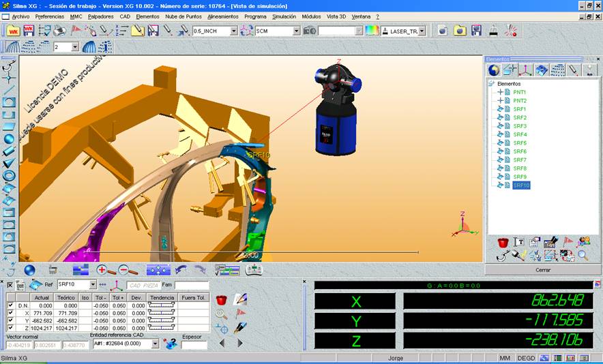Click the Fam input field
This screenshot has width=603, height=364.
click(x=192, y=285)
